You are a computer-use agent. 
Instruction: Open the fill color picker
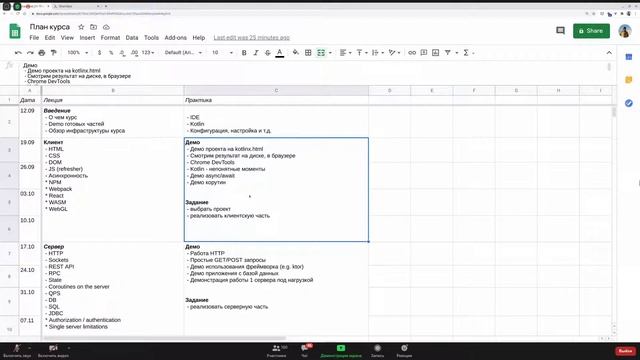296,53
